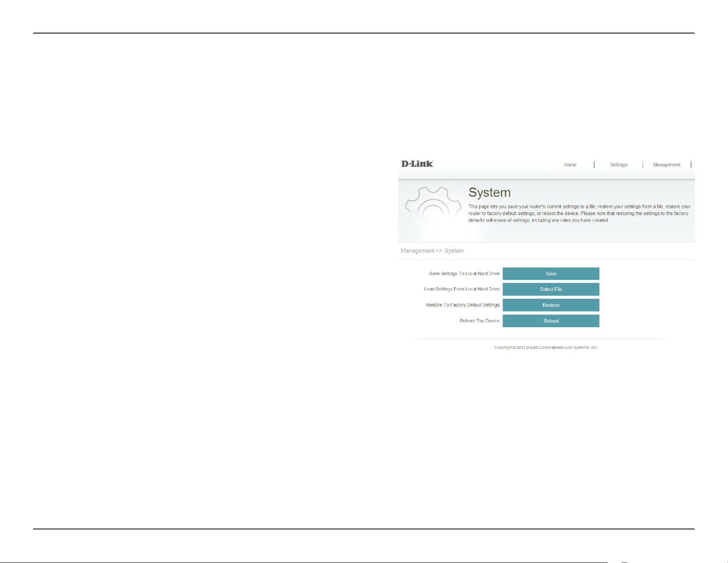Click Save to back up settings

point(551,273)
